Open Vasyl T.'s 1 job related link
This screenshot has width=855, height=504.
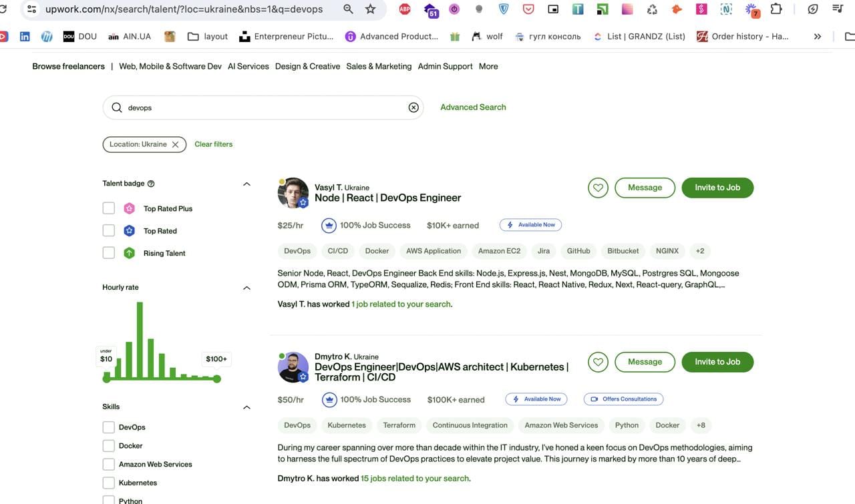pos(401,304)
